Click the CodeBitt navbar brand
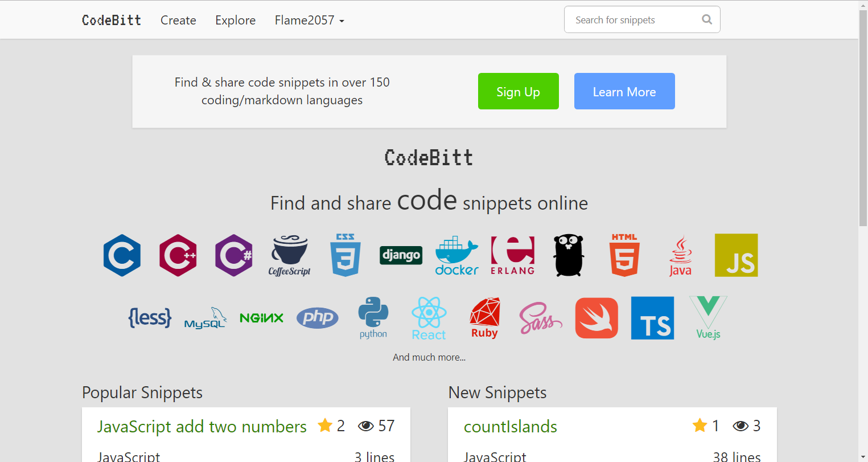Image resolution: width=868 pixels, height=462 pixels. (112, 20)
